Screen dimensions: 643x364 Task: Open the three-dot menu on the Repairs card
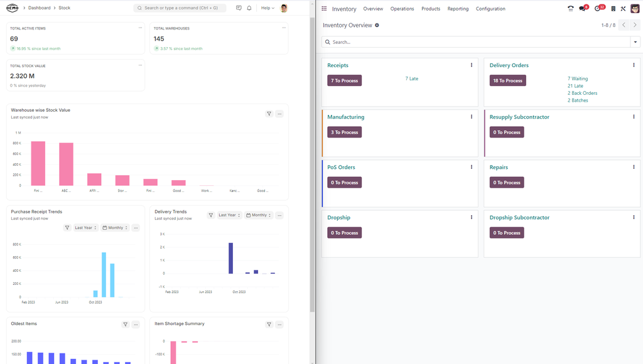tap(634, 167)
